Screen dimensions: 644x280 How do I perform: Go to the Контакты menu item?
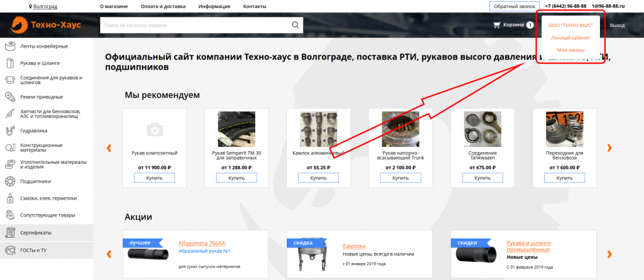click(254, 6)
